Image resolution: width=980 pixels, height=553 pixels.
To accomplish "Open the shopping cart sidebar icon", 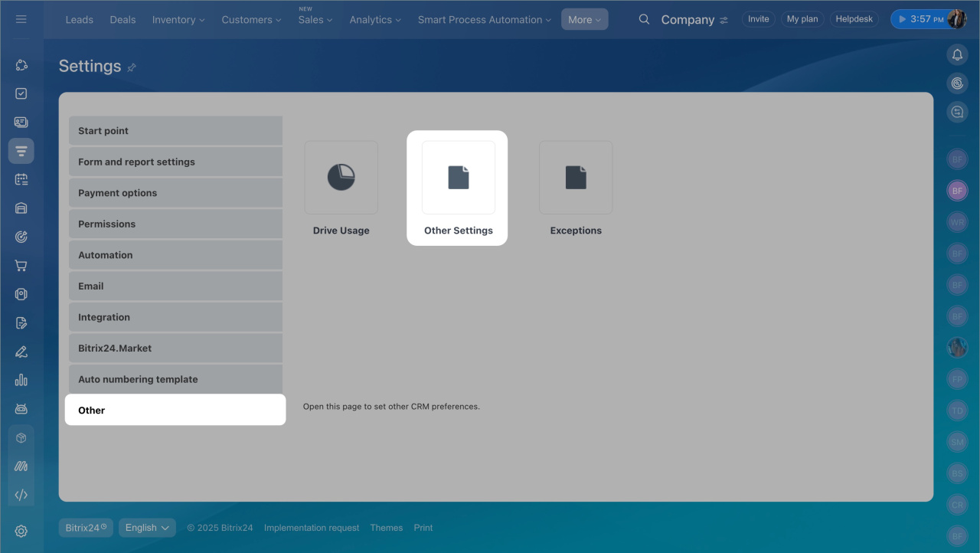I will (x=21, y=266).
